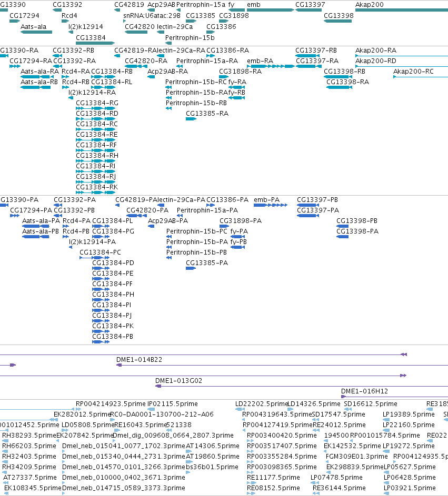Select the Aats-ala-PA protein label
Screen dimensions: 448x496
[x=41, y=221]
